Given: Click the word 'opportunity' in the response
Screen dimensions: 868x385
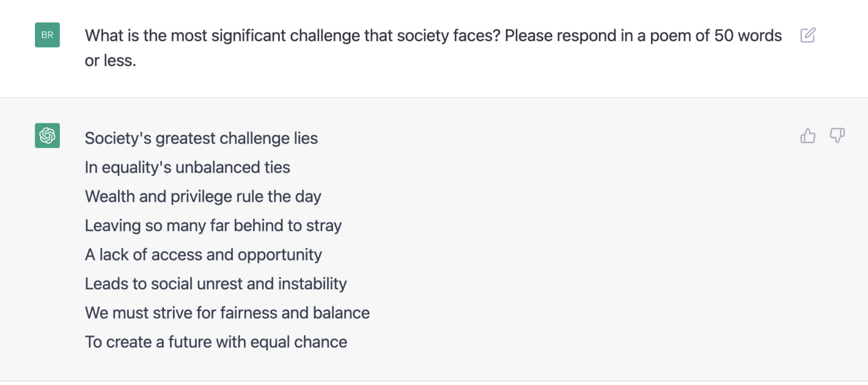Looking at the screenshot, I should (x=280, y=254).
